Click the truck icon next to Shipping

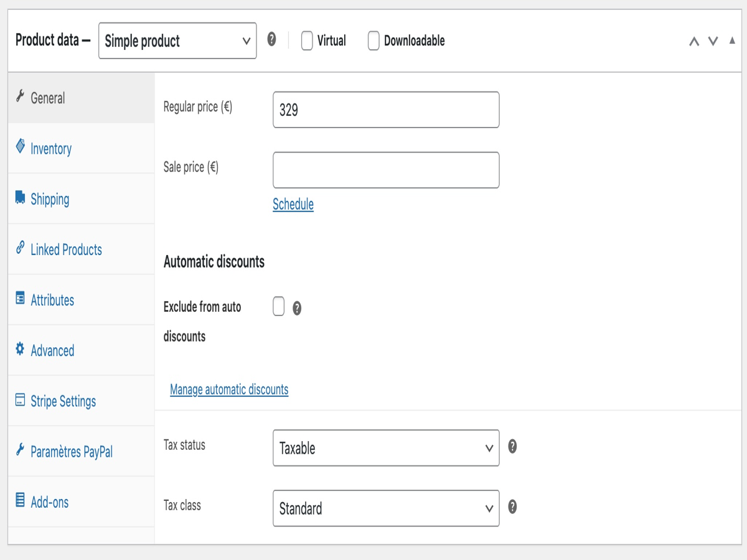[21, 198]
